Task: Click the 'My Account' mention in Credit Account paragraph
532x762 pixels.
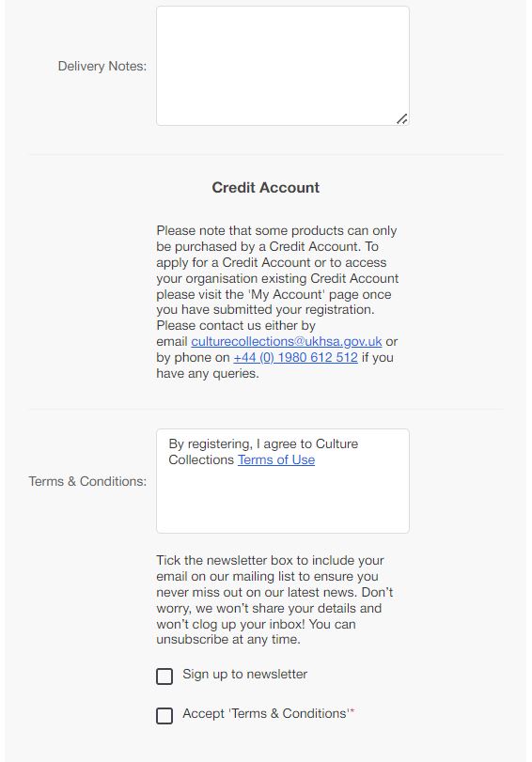Action: pyautogui.click(x=287, y=294)
